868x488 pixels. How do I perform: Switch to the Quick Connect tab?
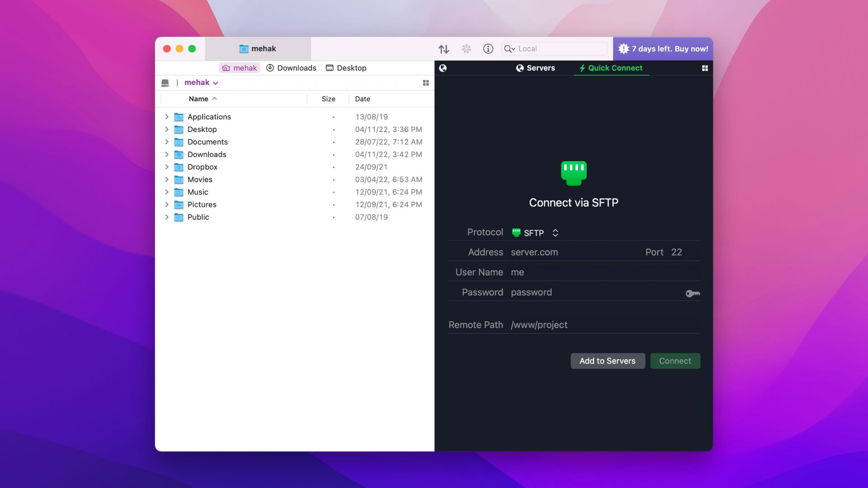pos(610,67)
